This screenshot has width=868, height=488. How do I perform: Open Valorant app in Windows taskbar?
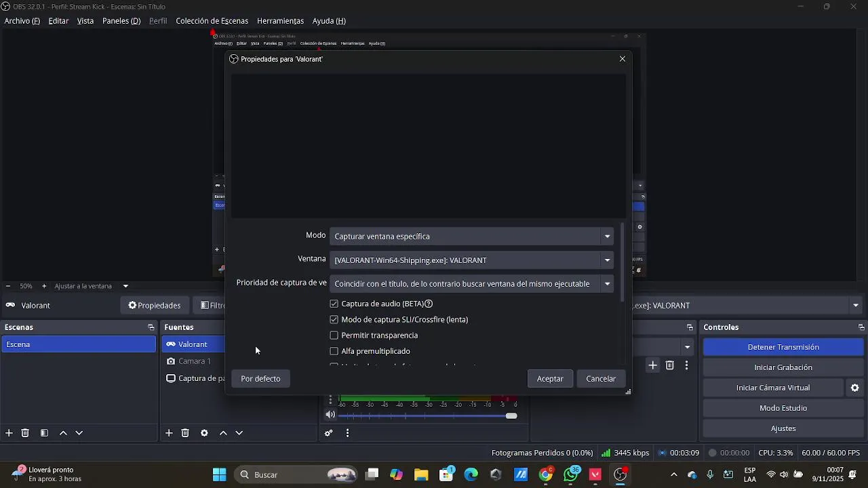[595, 474]
